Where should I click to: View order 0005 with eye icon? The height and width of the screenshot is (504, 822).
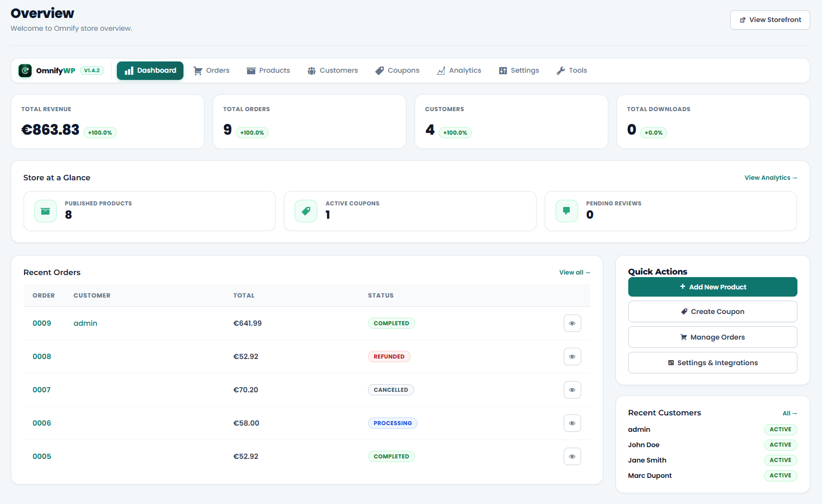coord(572,456)
